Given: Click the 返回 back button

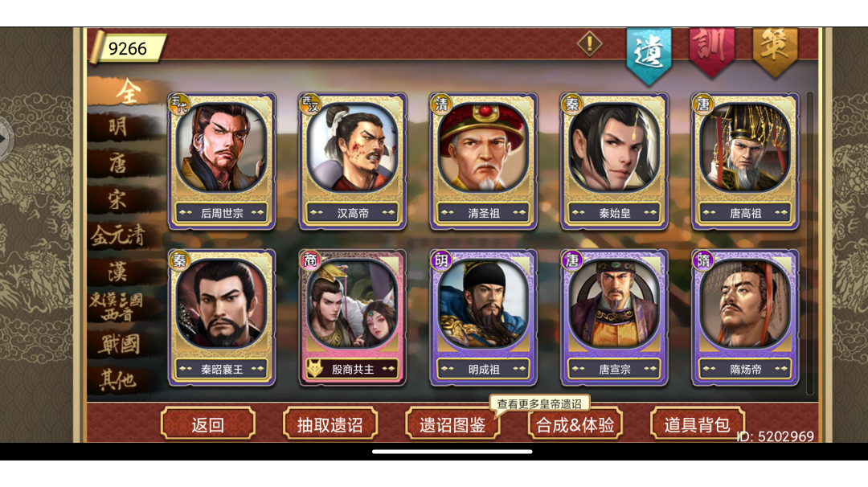Looking at the screenshot, I should pos(208,424).
